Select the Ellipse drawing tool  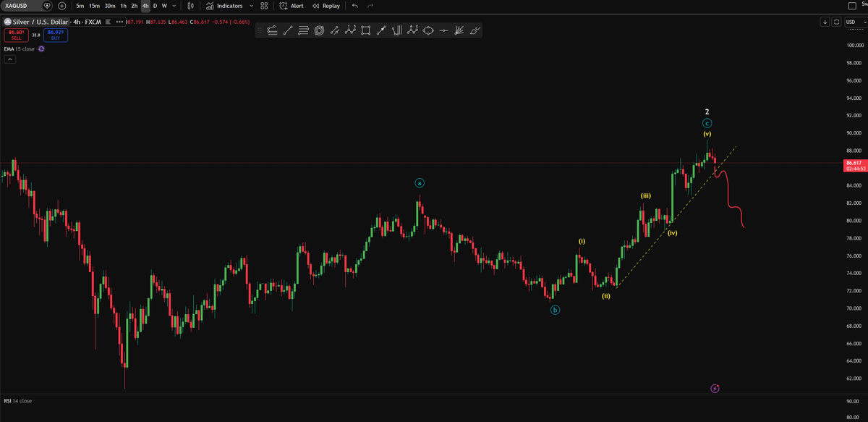coord(427,30)
